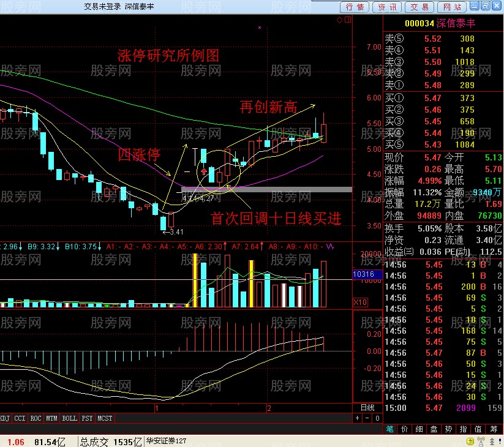Click the 0 reset button beside minus
This screenshot has height=447, width=504.
tap(375, 418)
